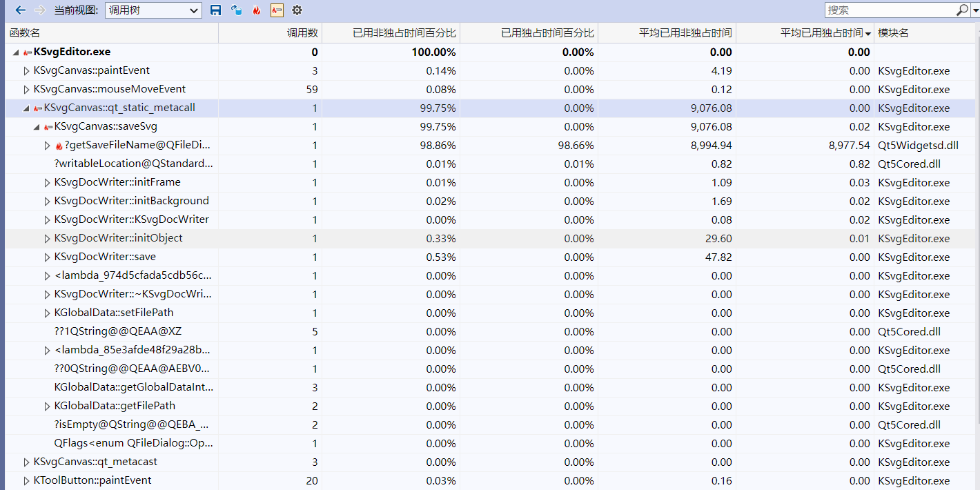Expand KSvgCanvas::qt_metacast node
980x490 pixels.
coord(26,462)
